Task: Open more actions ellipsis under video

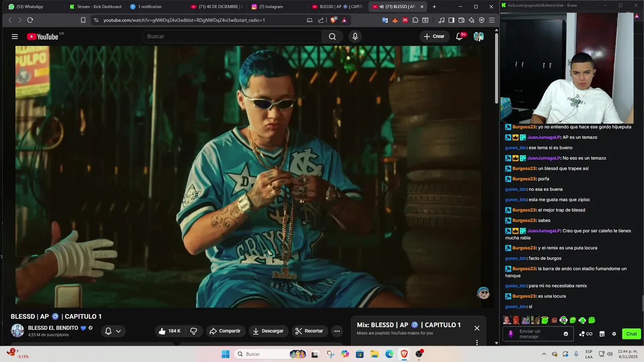Action: 337,331
